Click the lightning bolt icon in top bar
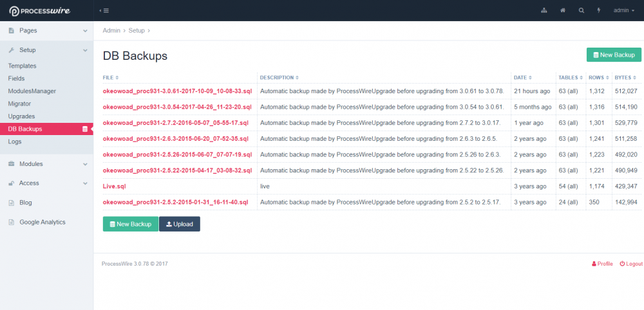The height and width of the screenshot is (310, 644). point(599,10)
